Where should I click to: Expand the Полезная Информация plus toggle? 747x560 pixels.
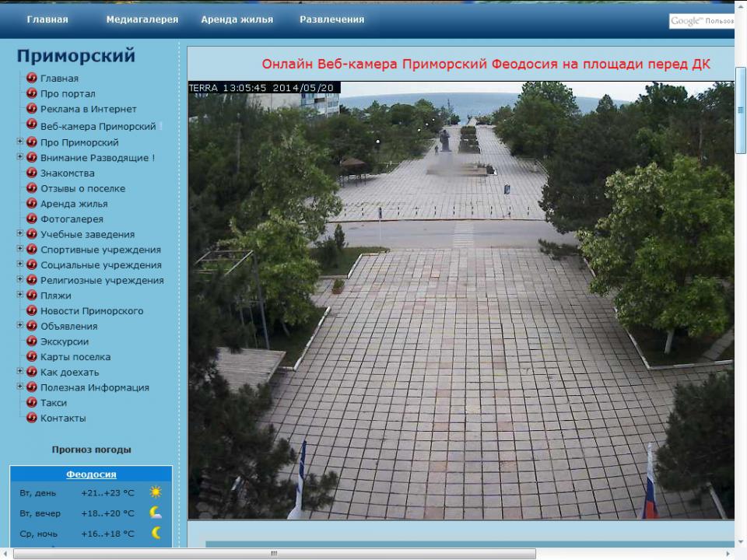pos(20,387)
